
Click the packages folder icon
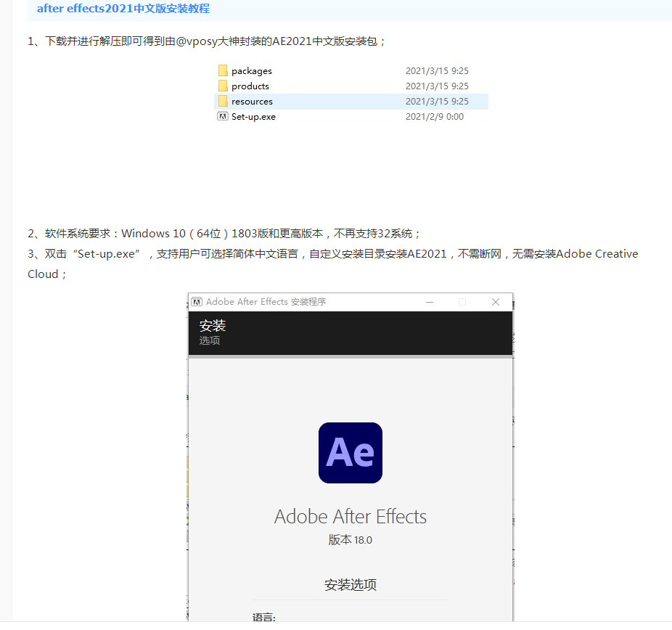(223, 70)
